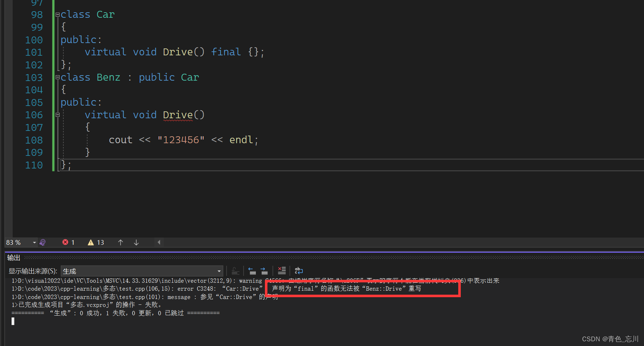Click line number 103 in the gutter
The height and width of the screenshot is (346, 644).
click(x=34, y=77)
